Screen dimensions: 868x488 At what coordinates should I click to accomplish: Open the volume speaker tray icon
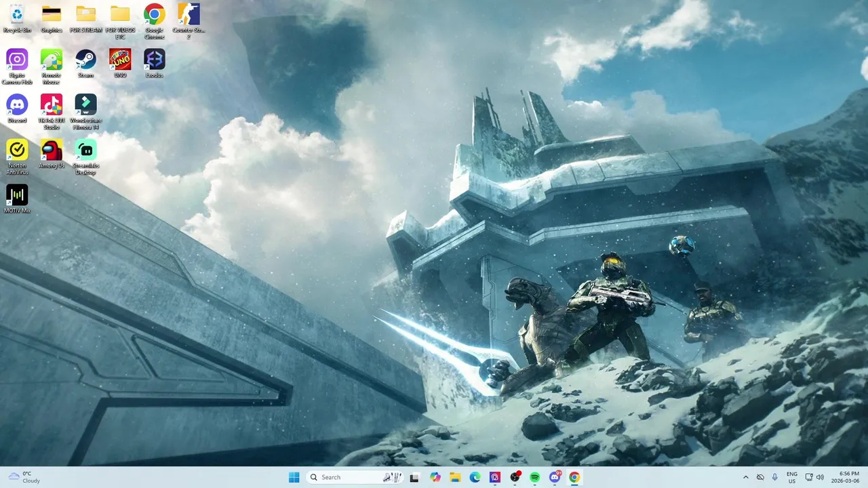tap(820, 477)
